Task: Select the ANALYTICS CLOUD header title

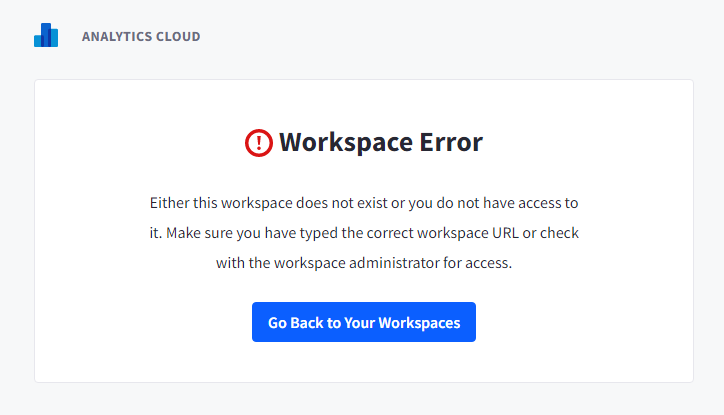Action: 141,36
